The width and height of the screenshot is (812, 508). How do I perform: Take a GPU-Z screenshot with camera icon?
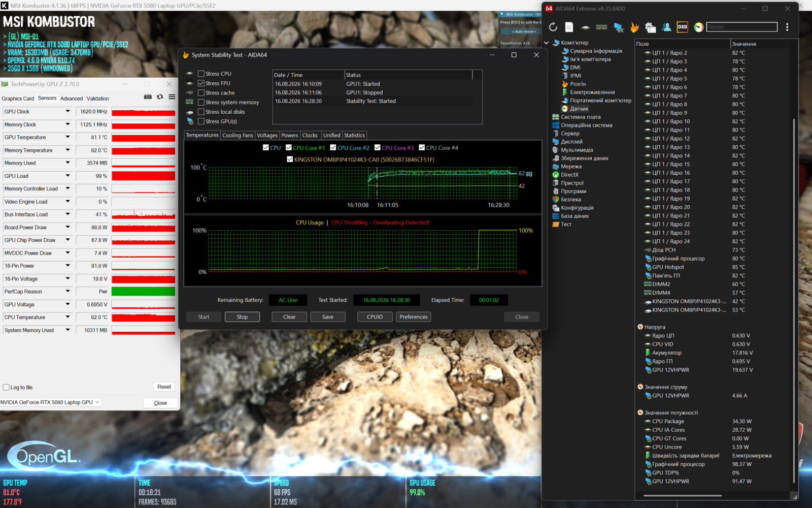coord(148,97)
